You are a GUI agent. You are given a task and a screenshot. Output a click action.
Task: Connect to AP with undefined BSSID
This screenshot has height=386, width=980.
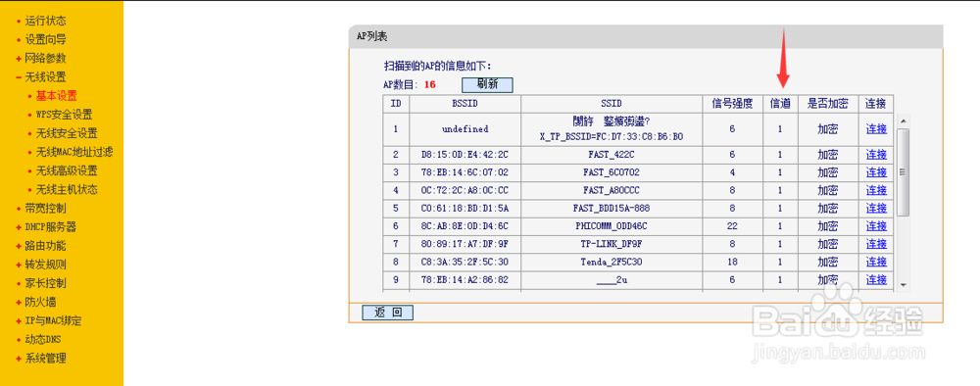[876, 129]
